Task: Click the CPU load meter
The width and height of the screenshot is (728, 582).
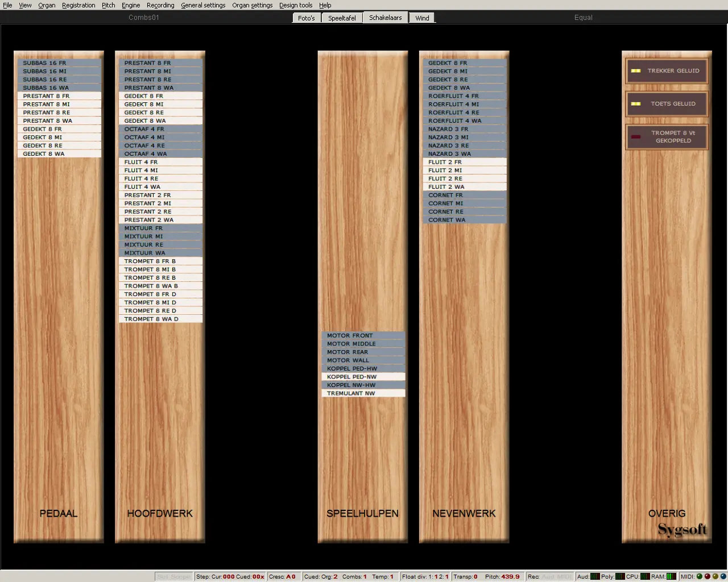Action: coord(646,576)
